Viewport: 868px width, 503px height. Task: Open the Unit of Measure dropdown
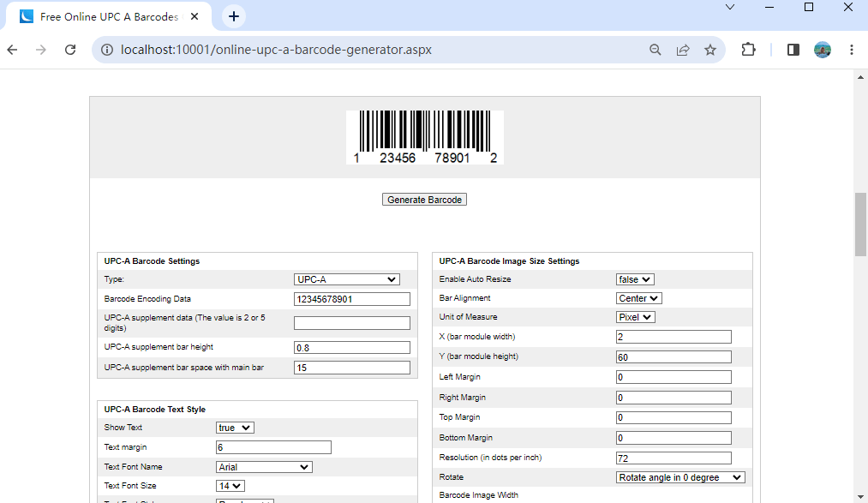635,316
